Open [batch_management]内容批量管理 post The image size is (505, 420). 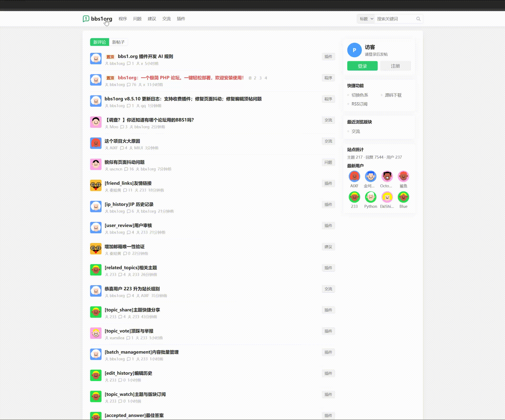click(x=142, y=352)
